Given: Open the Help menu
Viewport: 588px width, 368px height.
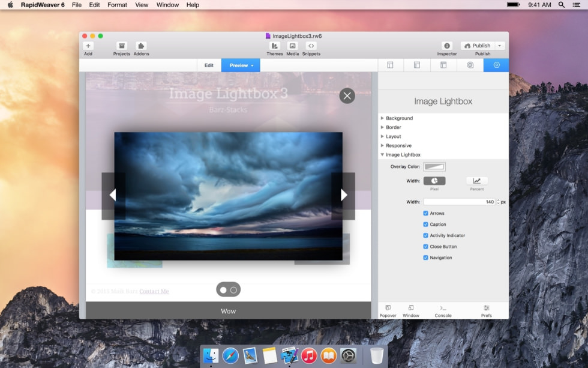Looking at the screenshot, I should pyautogui.click(x=193, y=5).
